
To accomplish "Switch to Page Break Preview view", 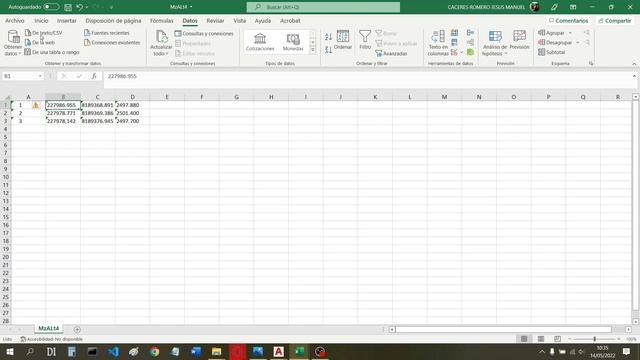I will tap(557, 339).
